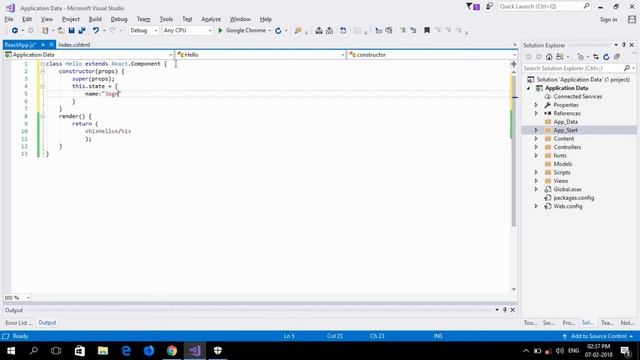Collapse the render method outlining region

42,116
